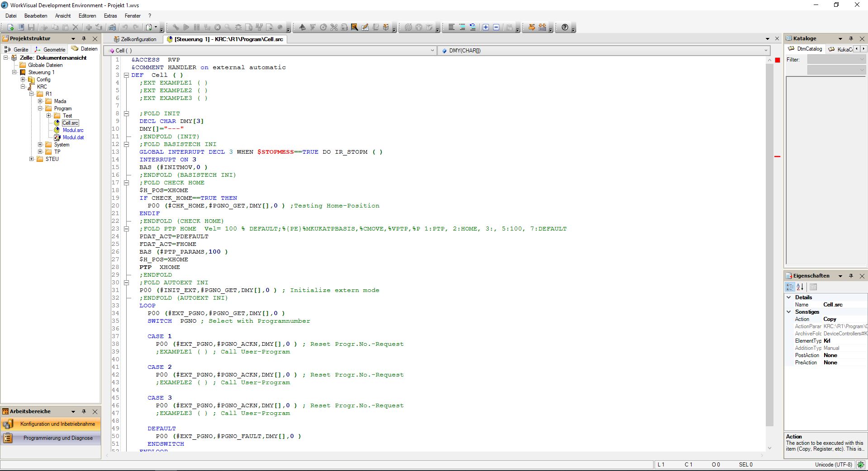Click the magnifier search tool icon
The width and height of the screenshot is (868, 471).
click(228, 28)
